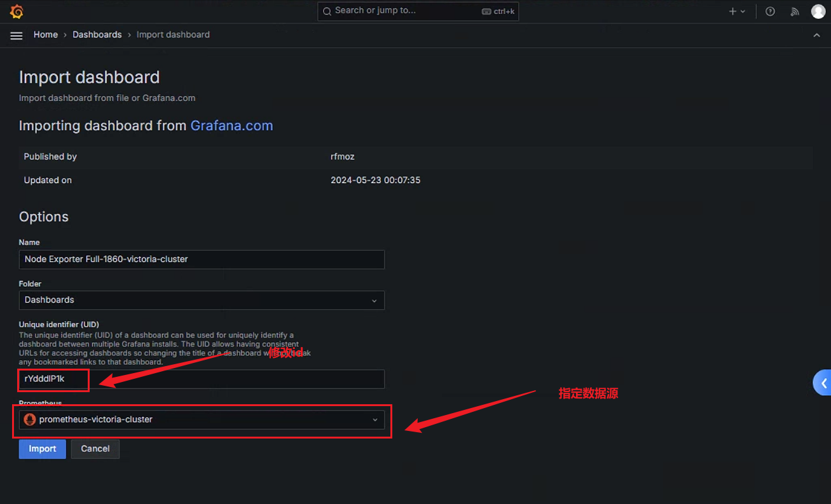
Task: Select the updated date 2024-05-23 00:07:35
Action: coord(376,180)
